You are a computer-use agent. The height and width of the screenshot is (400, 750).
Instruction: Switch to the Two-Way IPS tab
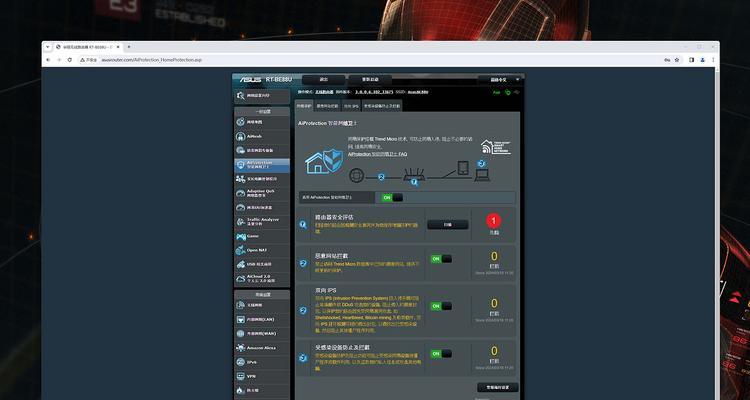click(352, 106)
